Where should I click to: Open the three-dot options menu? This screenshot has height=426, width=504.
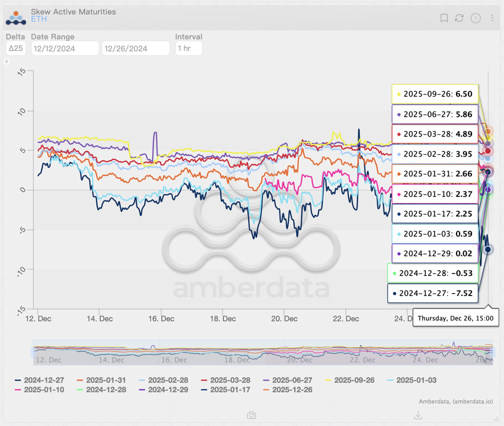492,18
